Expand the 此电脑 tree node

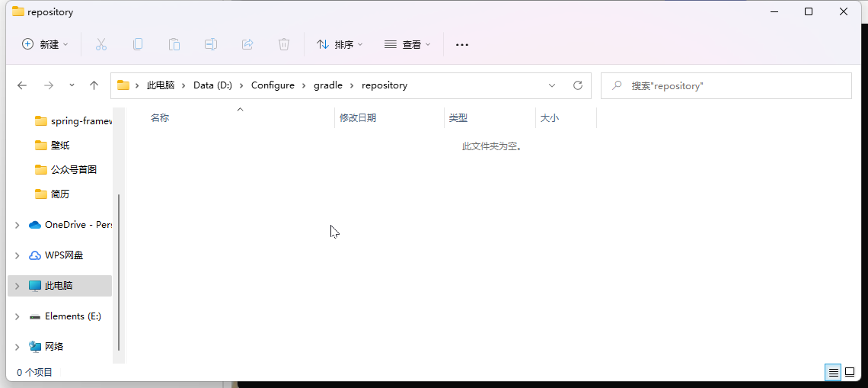tap(18, 286)
